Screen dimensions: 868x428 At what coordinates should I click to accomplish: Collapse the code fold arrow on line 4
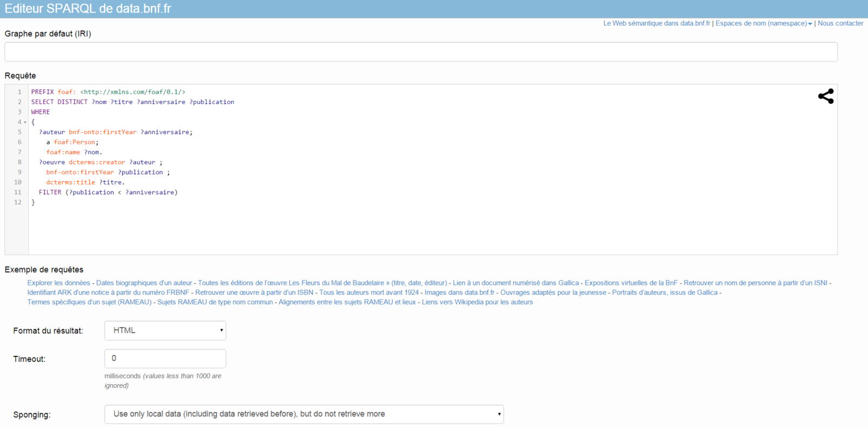[25, 122]
